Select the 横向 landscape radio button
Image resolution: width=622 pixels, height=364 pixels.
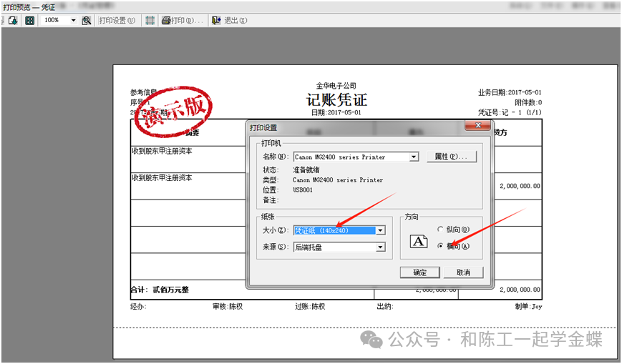441,245
